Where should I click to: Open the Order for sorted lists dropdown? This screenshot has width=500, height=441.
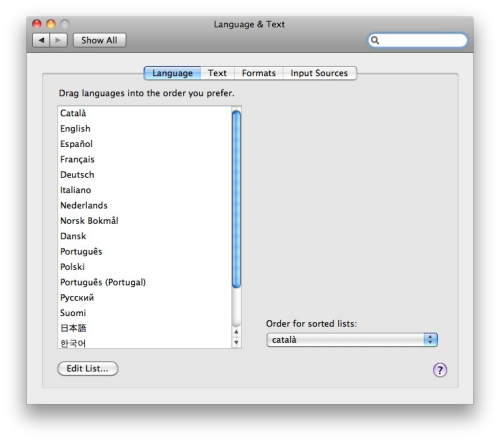point(352,340)
